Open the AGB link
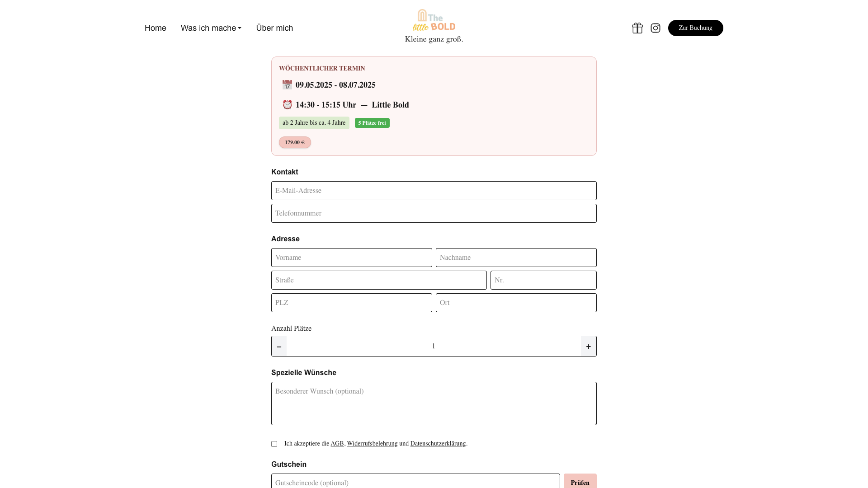The image size is (868, 488). [x=337, y=444]
